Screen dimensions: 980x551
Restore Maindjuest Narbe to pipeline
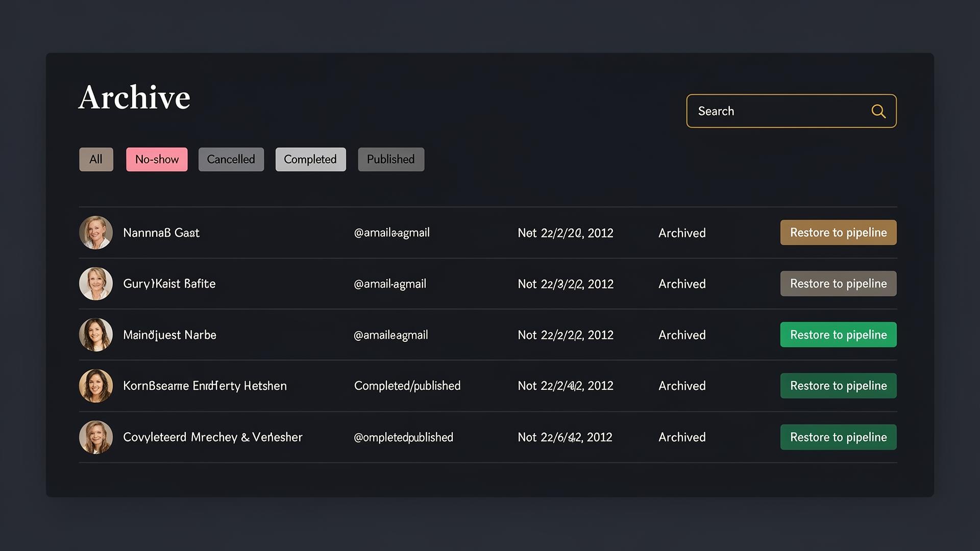point(838,335)
